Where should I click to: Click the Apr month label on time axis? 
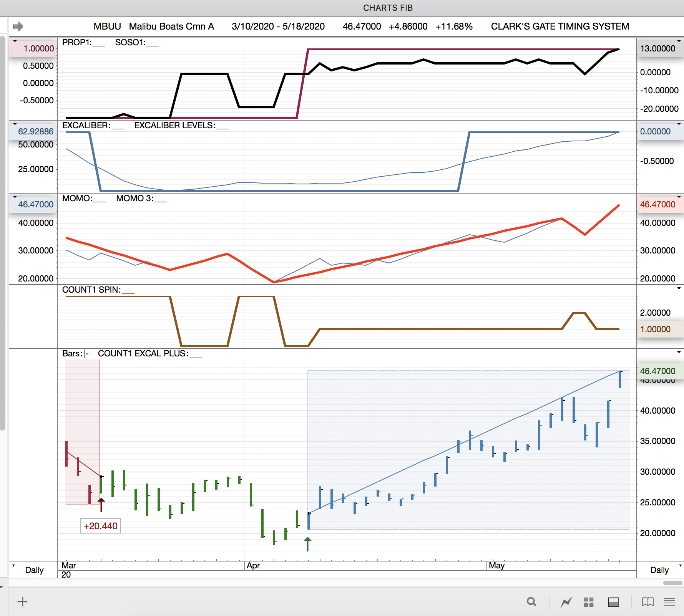(x=253, y=565)
